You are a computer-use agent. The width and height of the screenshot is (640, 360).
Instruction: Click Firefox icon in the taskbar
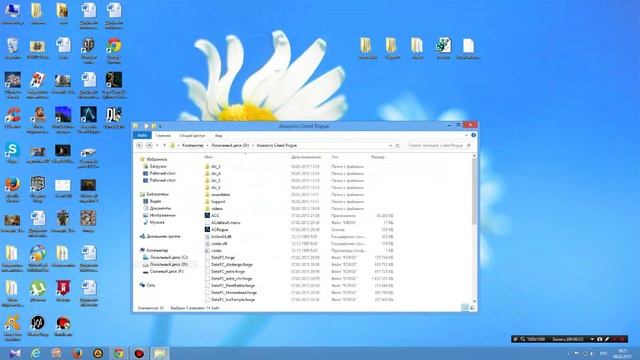[x=77, y=353]
